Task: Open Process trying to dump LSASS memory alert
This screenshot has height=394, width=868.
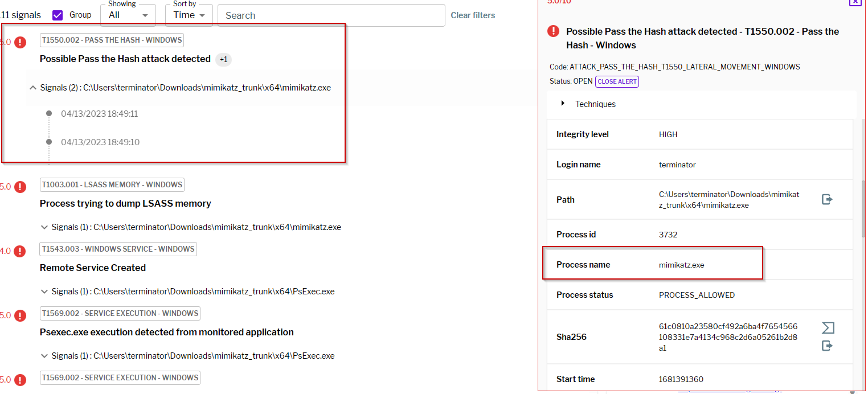Action: click(125, 203)
